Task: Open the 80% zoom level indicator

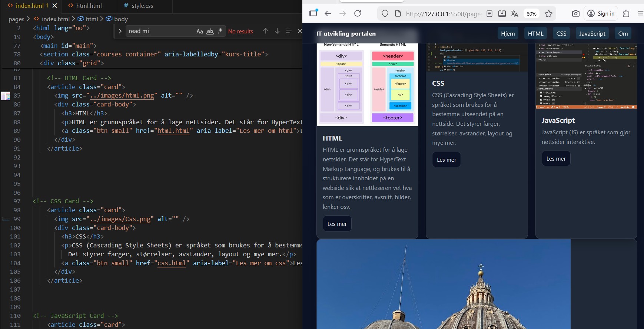Action: click(531, 14)
